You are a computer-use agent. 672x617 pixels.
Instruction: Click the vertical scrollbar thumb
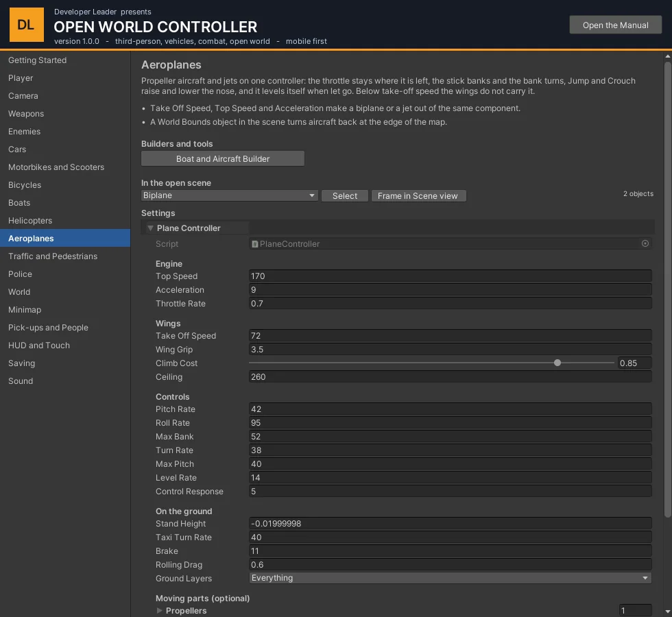coord(668,289)
